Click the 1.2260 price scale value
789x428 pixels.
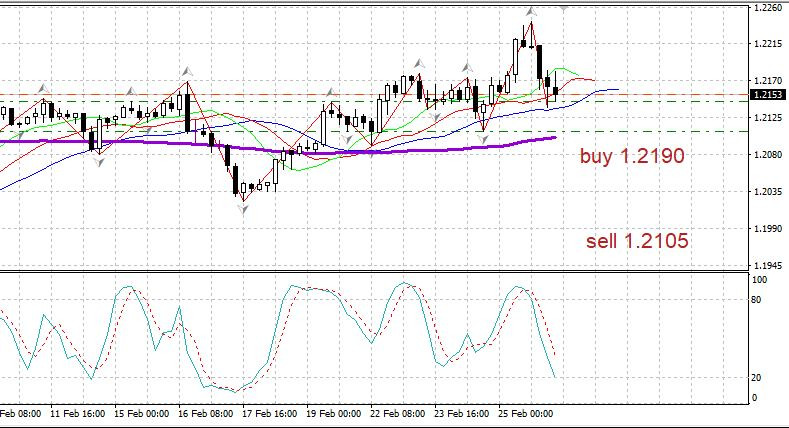pos(768,7)
